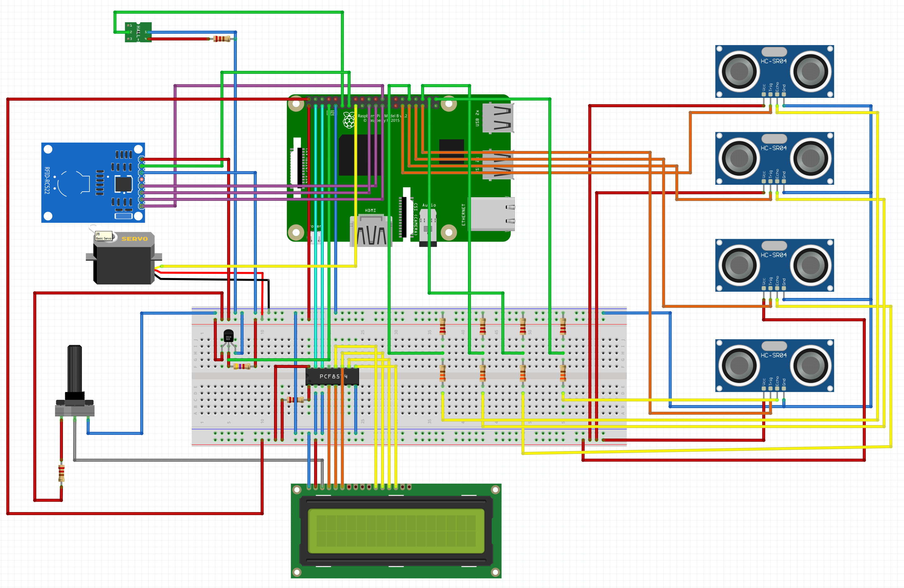Click the 'SERVO' label on the motor
Viewport: 904px width, 588px height.
[x=135, y=239]
